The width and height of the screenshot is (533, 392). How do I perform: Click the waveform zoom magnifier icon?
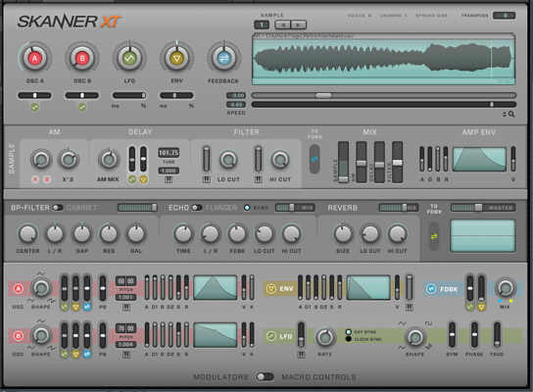511,115
